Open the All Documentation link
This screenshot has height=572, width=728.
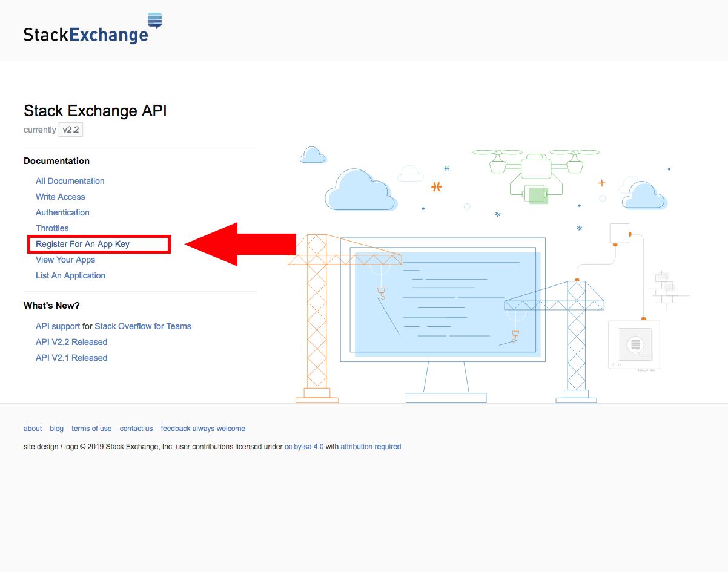pos(70,181)
